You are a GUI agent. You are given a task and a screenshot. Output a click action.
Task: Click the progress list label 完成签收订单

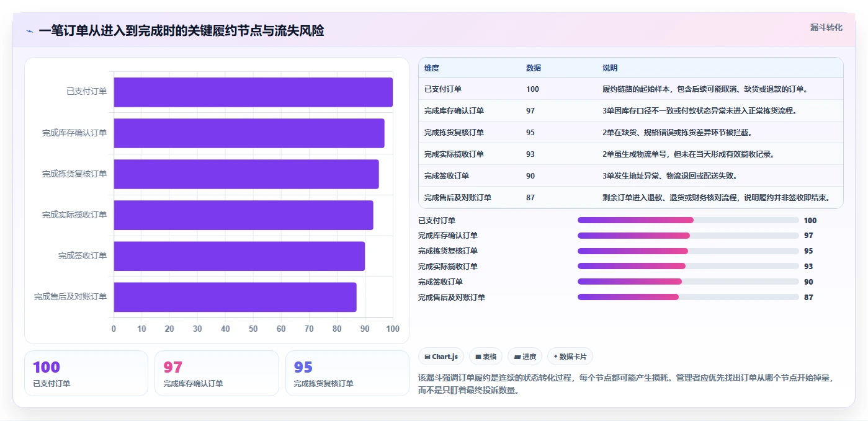click(441, 282)
